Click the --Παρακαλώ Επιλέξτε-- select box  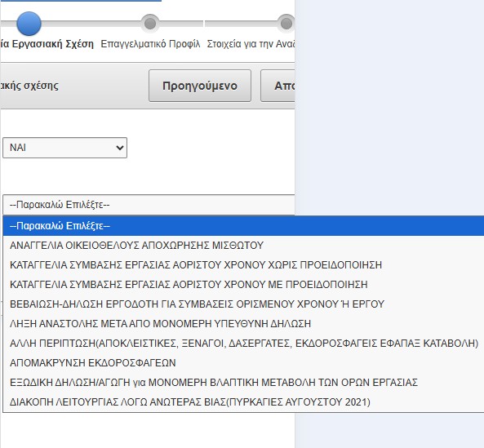(x=149, y=205)
